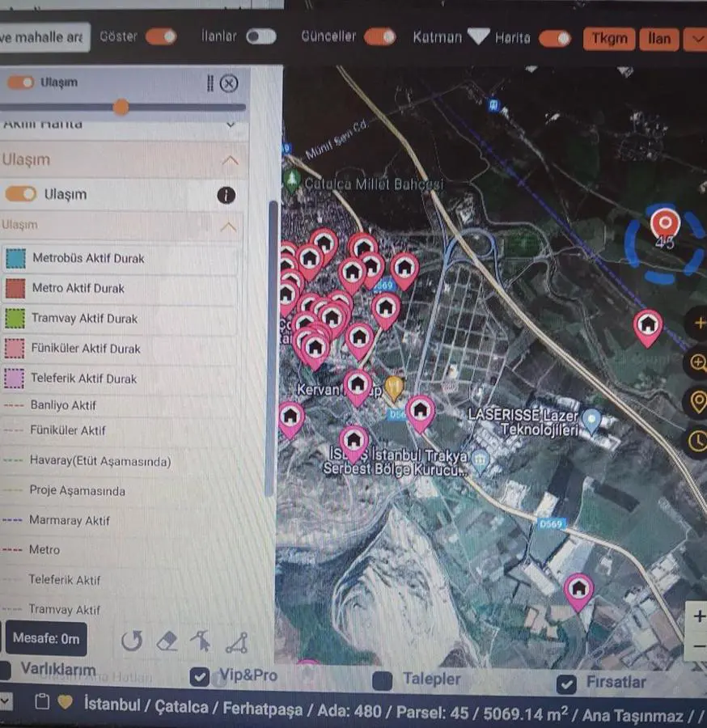707x728 pixels.
Task: Collapse the orange Ulaşım section header
Action: pyautogui.click(x=124, y=160)
